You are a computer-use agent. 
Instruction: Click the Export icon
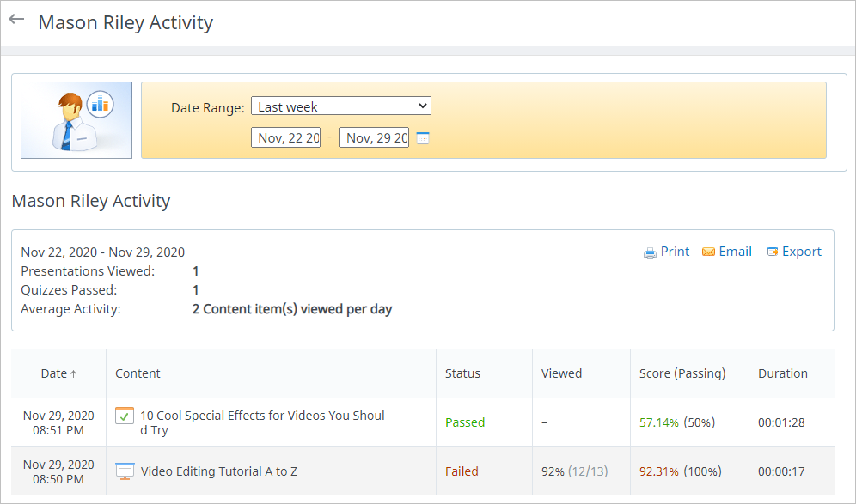[x=773, y=252]
